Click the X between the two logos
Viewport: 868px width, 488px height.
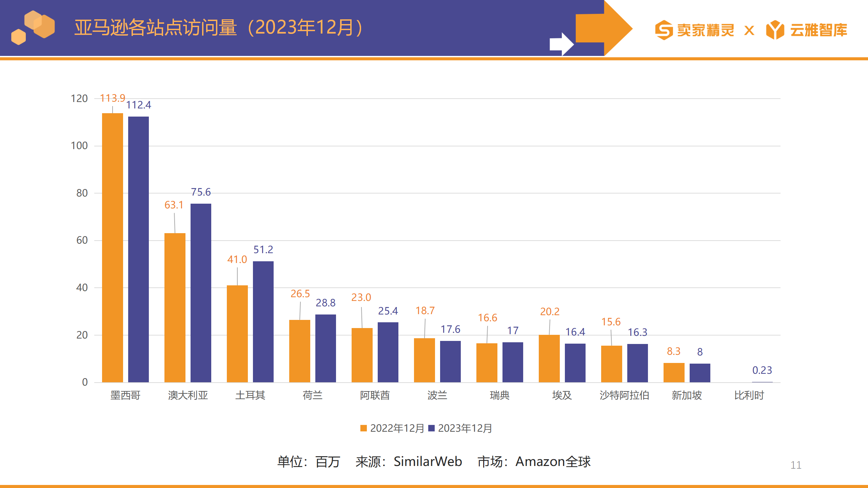(x=749, y=31)
